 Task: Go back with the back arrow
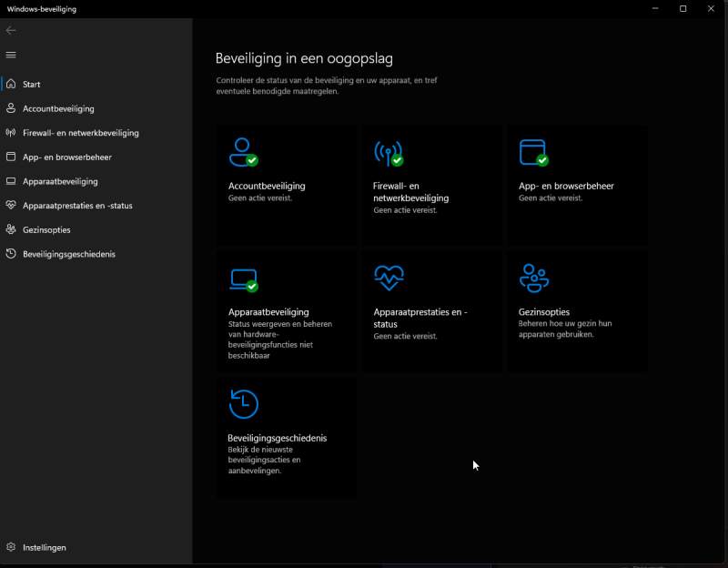pos(11,30)
